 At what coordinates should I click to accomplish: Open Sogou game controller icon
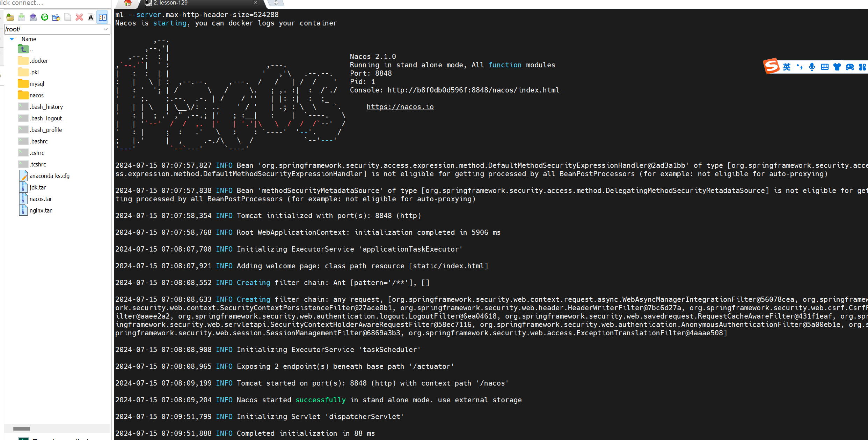tap(850, 67)
